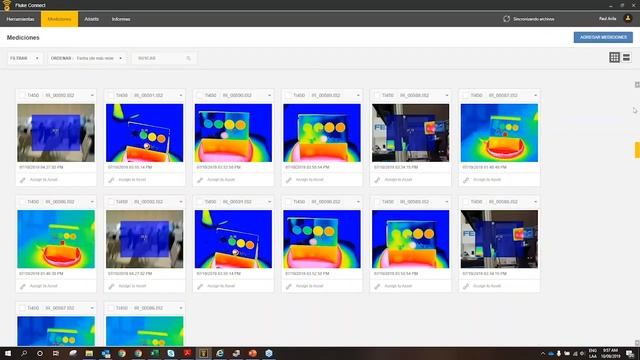Click the Fluke Connect logo in title bar
Image resolution: width=640 pixels, height=360 pixels.
click(x=7, y=5)
